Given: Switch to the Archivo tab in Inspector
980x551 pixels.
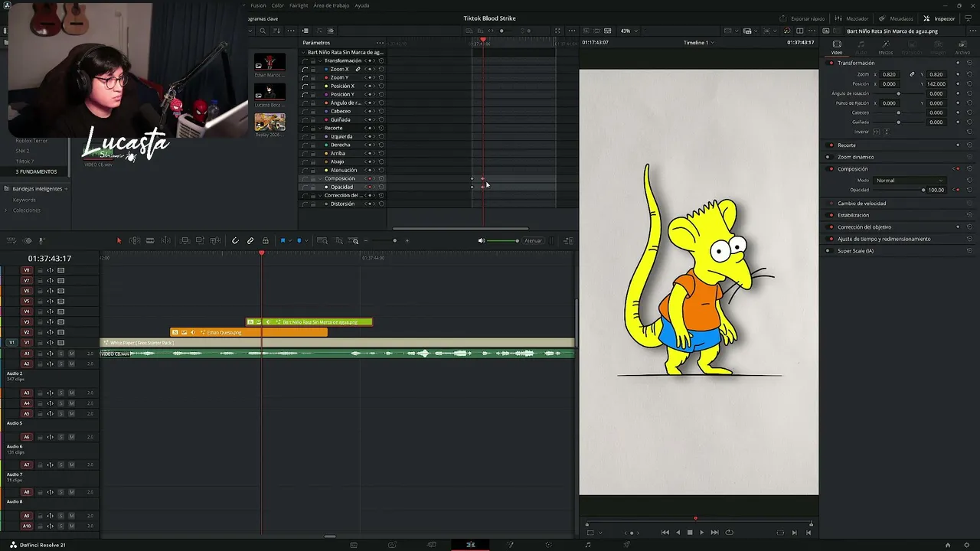Looking at the screenshot, I should 962,46.
